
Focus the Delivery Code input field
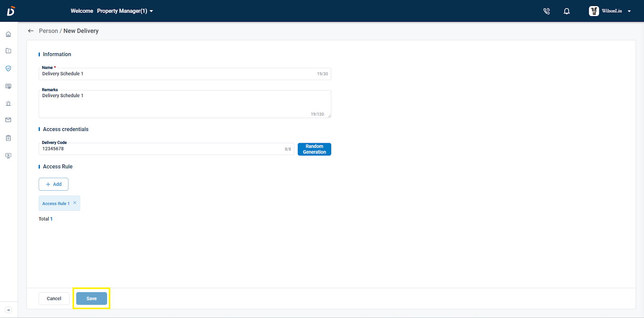[x=161, y=149]
